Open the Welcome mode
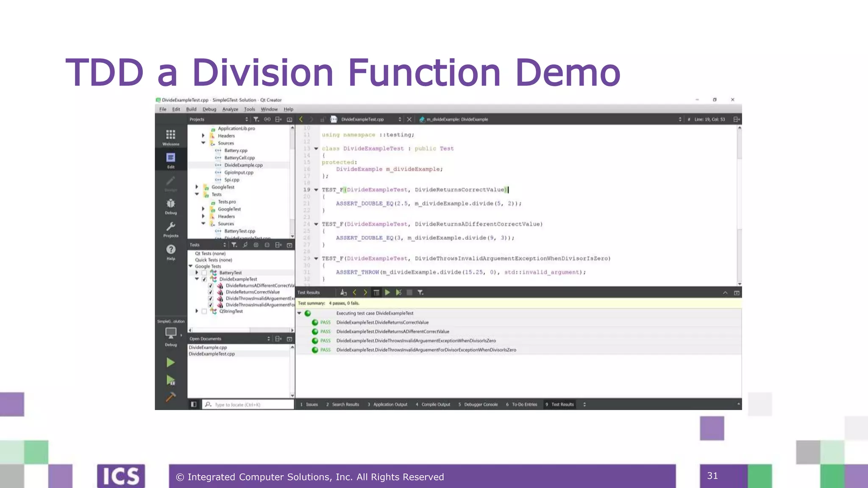 pyautogui.click(x=171, y=137)
